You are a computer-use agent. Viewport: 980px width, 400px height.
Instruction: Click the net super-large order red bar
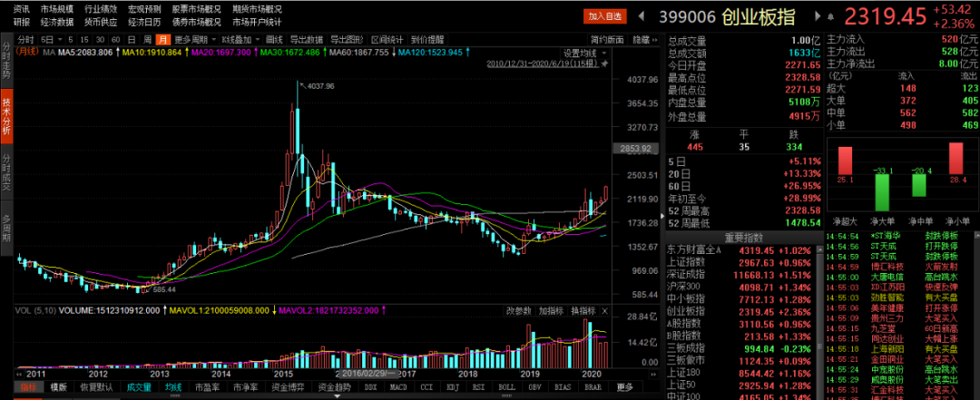pos(845,161)
